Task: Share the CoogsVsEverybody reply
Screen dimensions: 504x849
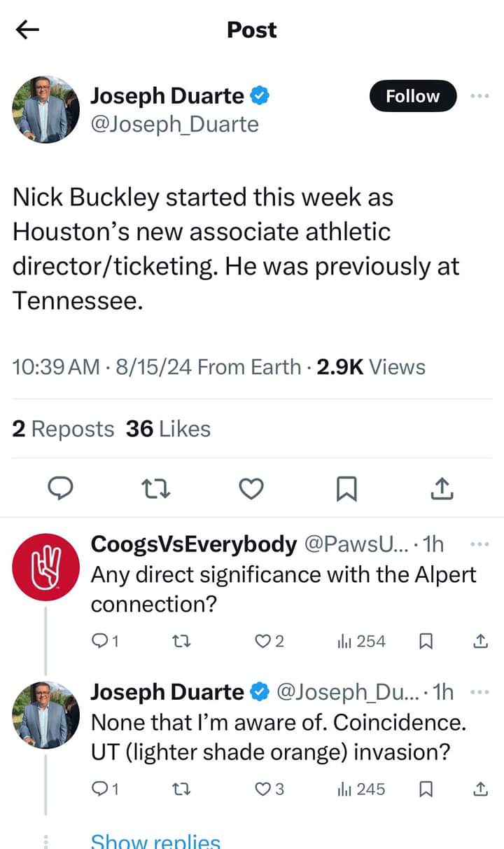Action: [480, 641]
